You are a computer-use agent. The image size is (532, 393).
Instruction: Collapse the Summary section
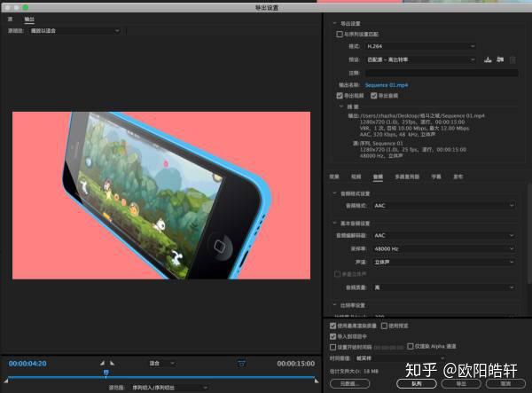pos(341,106)
